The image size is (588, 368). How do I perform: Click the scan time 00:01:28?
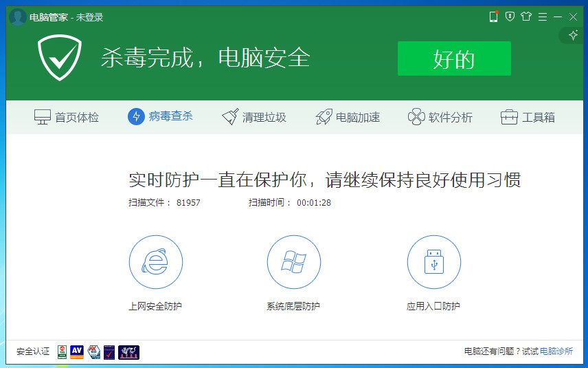314,203
